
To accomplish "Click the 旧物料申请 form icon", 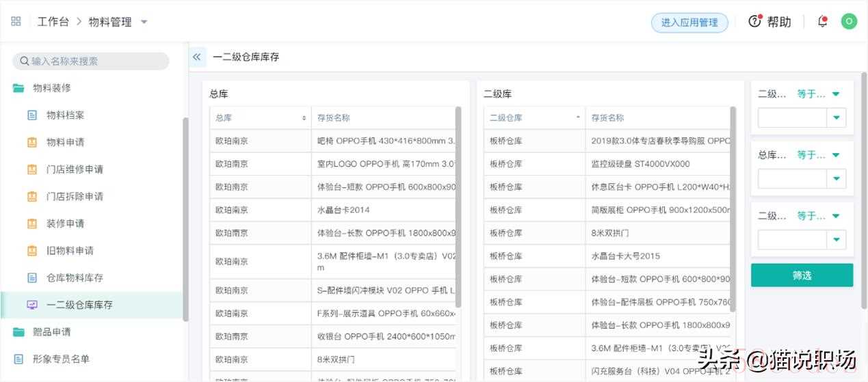I will coord(32,250).
